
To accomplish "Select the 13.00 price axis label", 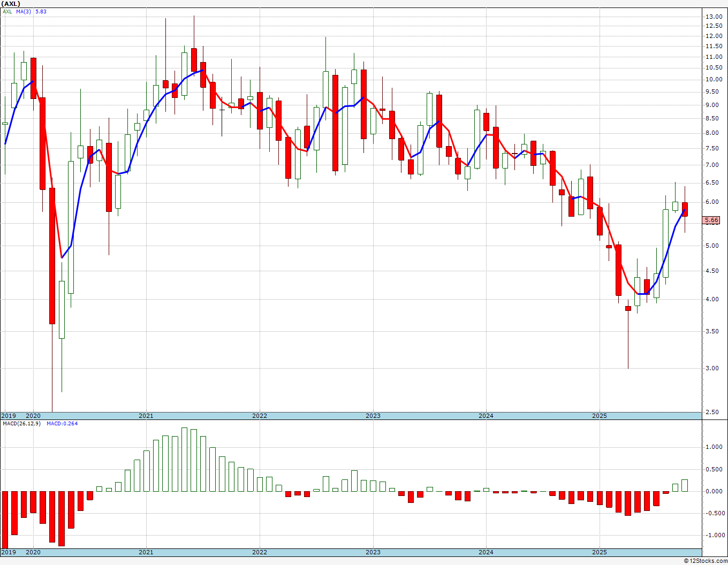I will pos(714,17).
